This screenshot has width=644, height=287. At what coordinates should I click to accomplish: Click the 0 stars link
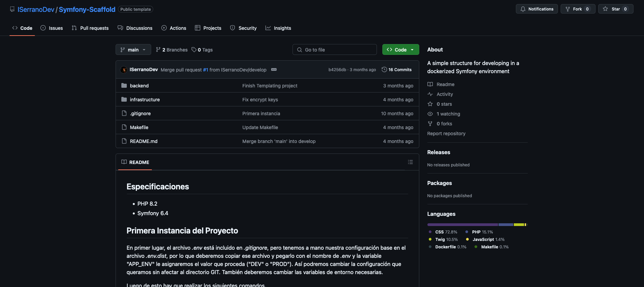(x=440, y=104)
